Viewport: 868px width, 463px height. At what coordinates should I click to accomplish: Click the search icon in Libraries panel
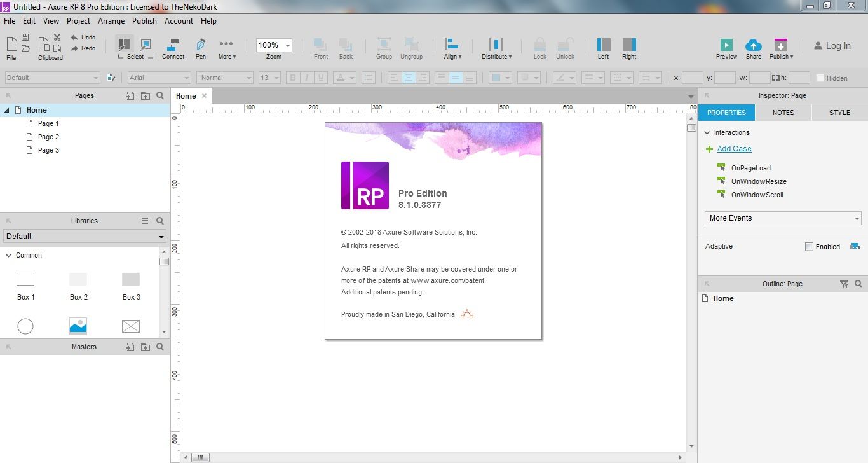(x=160, y=221)
